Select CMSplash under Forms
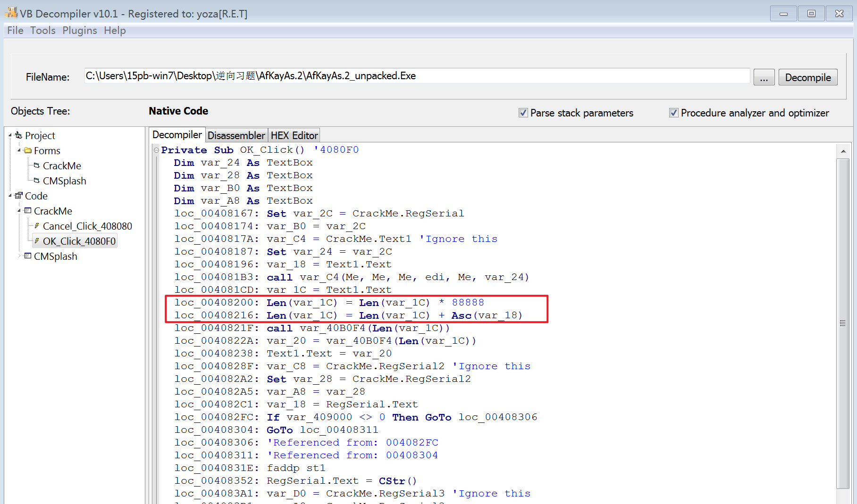857x504 pixels. click(x=64, y=181)
